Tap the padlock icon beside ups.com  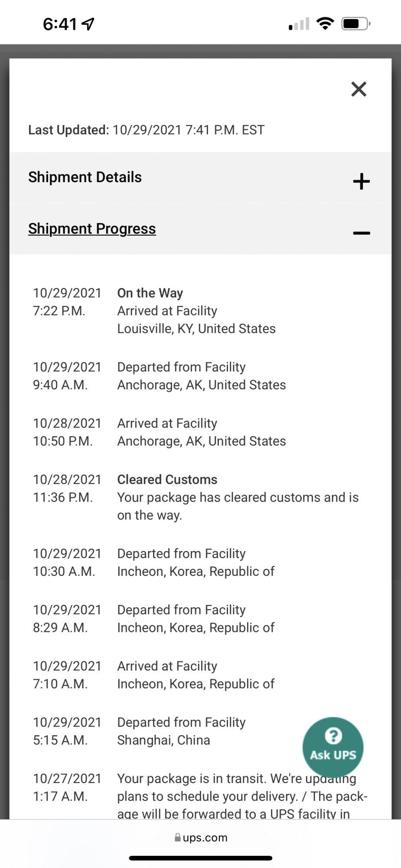click(177, 838)
